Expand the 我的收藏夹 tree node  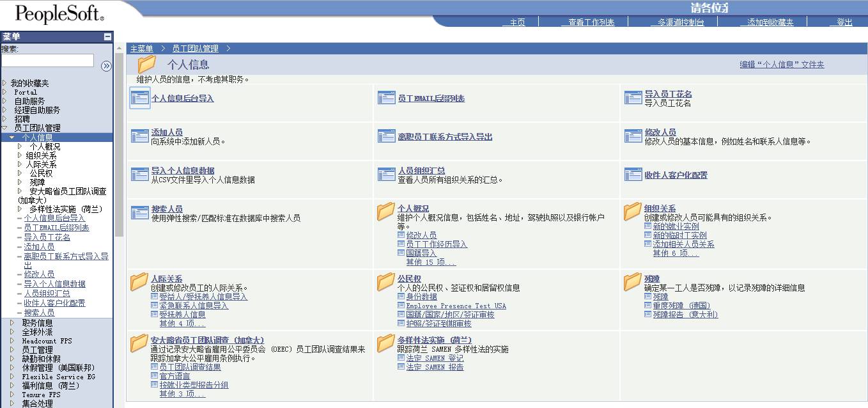coord(4,83)
